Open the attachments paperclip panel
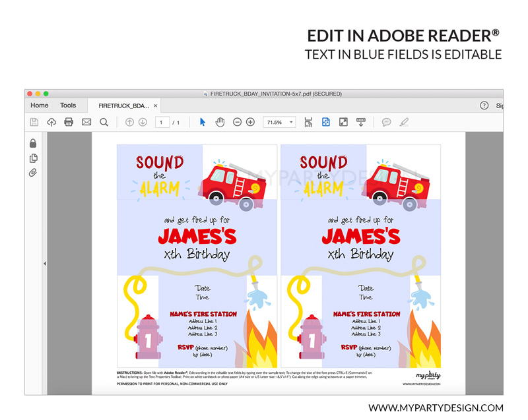Screen dimensions: 528x420 tap(33, 173)
